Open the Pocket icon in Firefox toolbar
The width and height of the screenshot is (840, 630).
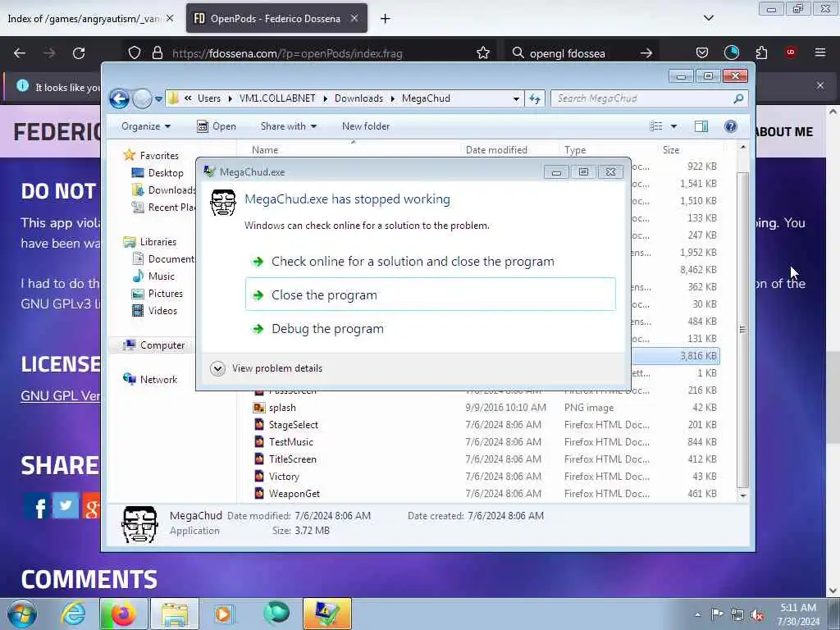pyautogui.click(x=702, y=52)
